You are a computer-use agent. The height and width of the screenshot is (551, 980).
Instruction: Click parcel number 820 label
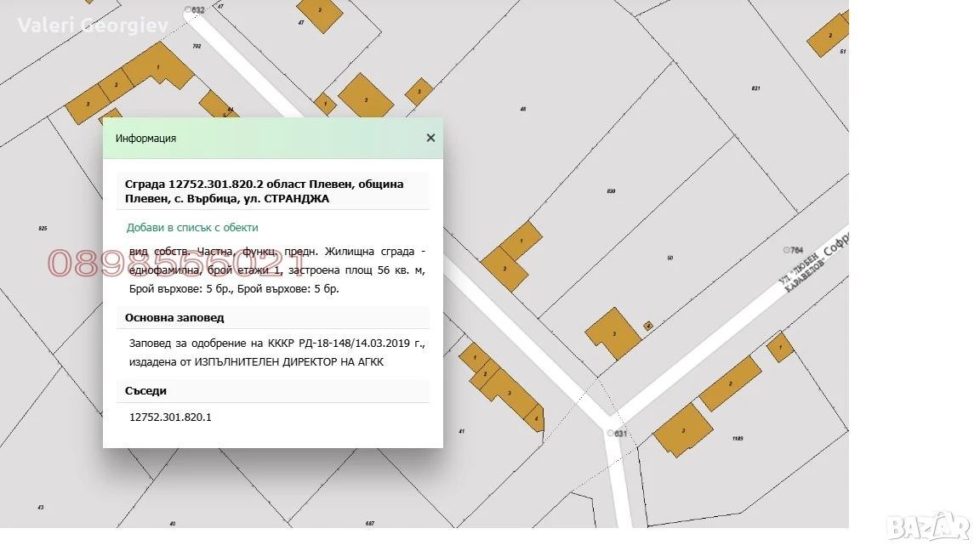coord(611,190)
